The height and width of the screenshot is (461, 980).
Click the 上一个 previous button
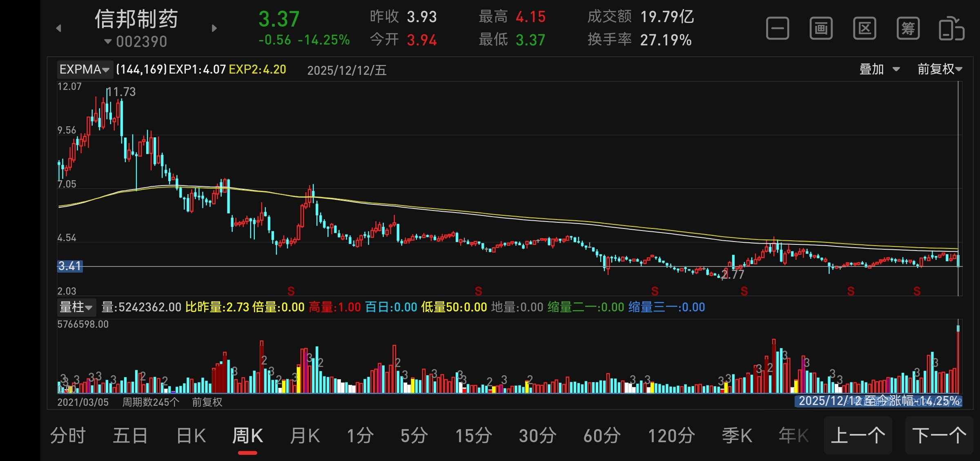tap(857, 436)
